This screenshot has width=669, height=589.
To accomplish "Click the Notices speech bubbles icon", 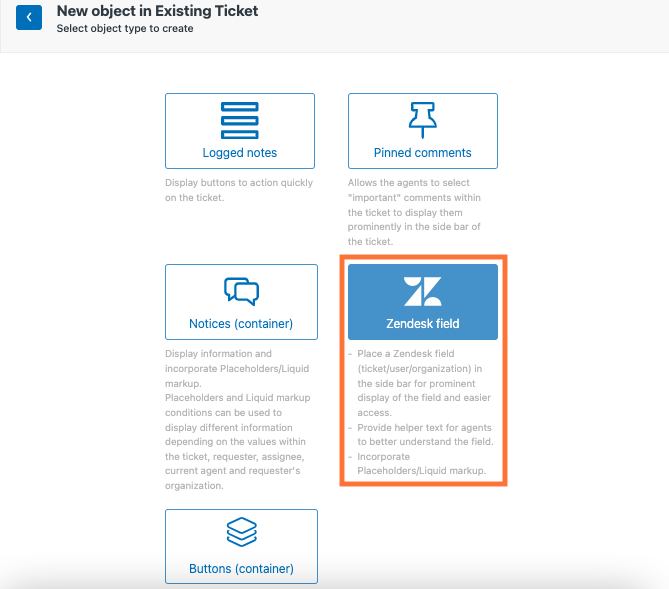I will 241,292.
